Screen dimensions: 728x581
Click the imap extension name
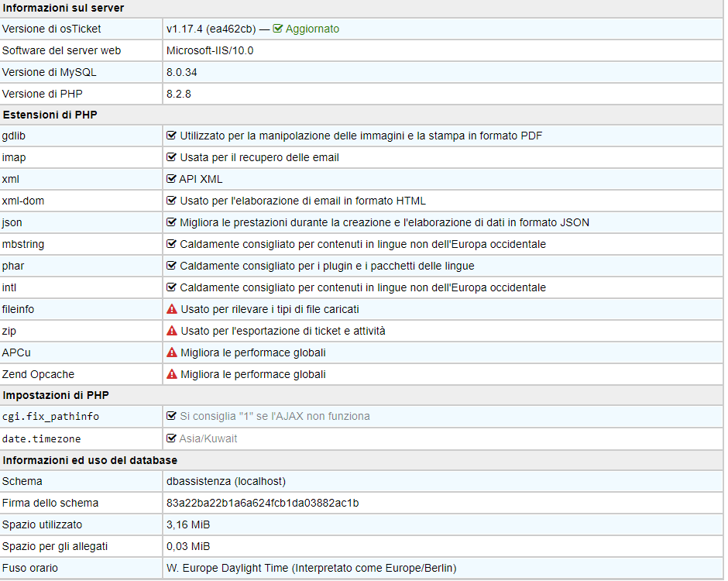14,157
